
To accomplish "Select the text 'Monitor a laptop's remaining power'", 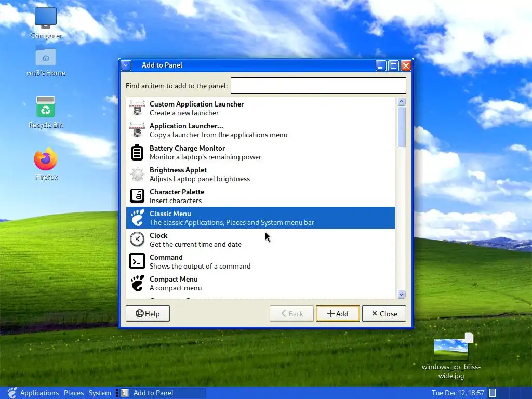I will [x=205, y=157].
